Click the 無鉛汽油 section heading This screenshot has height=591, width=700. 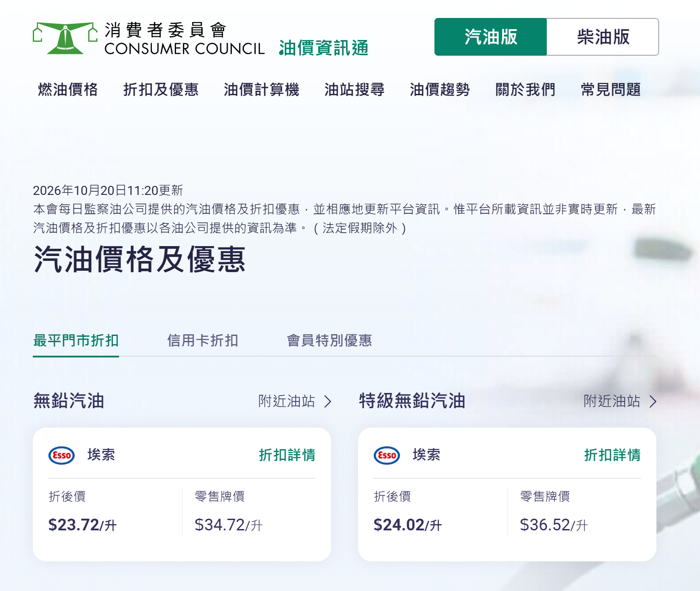click(x=69, y=401)
